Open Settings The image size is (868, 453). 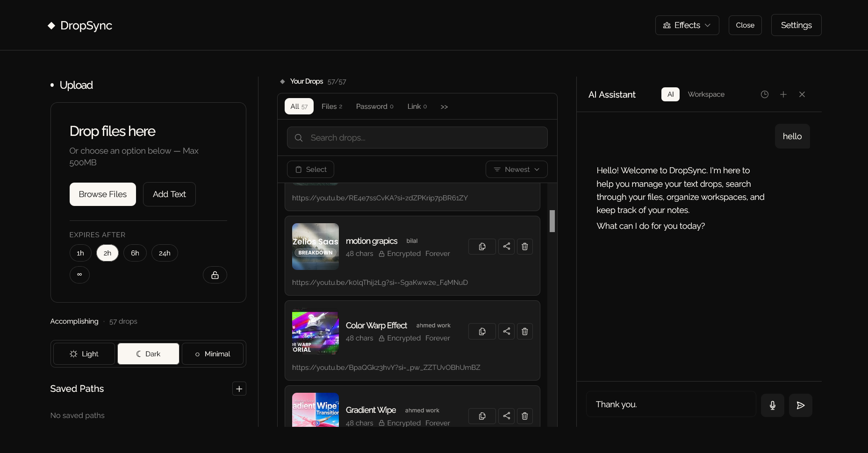[796, 25]
